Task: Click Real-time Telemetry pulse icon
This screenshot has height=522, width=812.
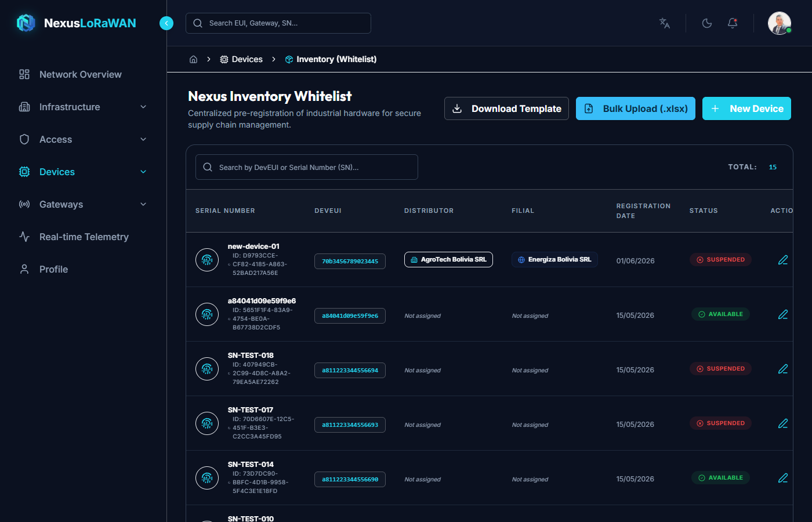Action: pyautogui.click(x=24, y=237)
